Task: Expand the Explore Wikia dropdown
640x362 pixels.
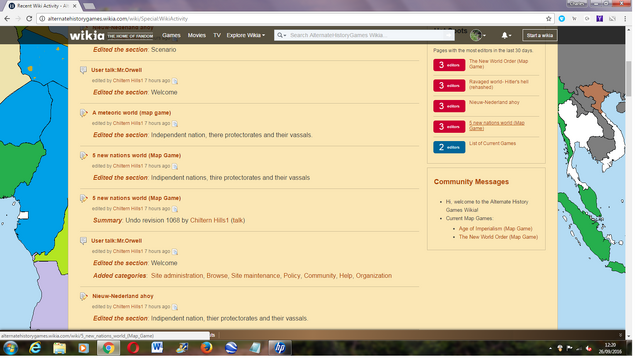Action: point(246,36)
